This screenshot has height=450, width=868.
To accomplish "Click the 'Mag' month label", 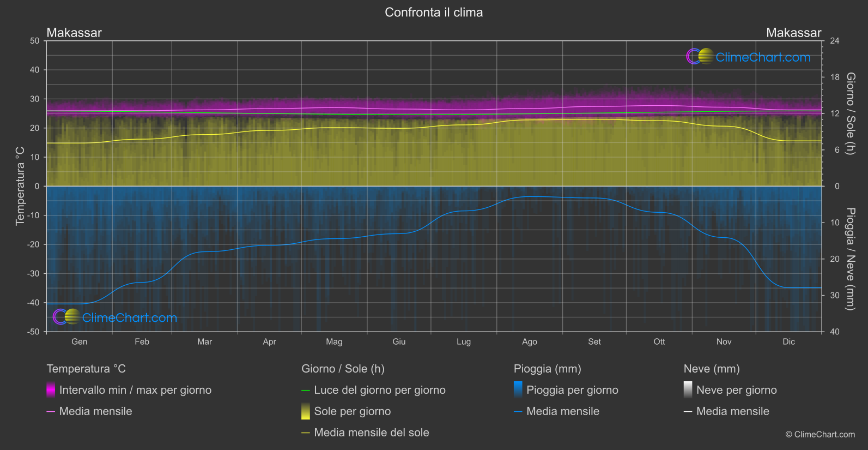I will 334,341.
